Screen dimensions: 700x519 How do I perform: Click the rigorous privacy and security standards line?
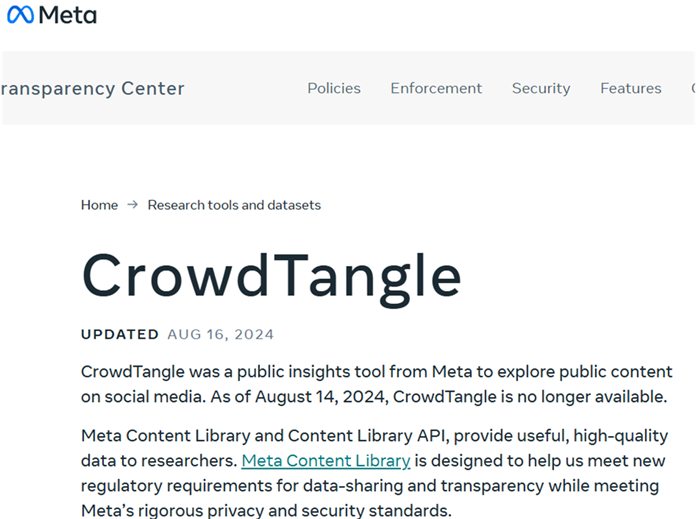click(266, 511)
